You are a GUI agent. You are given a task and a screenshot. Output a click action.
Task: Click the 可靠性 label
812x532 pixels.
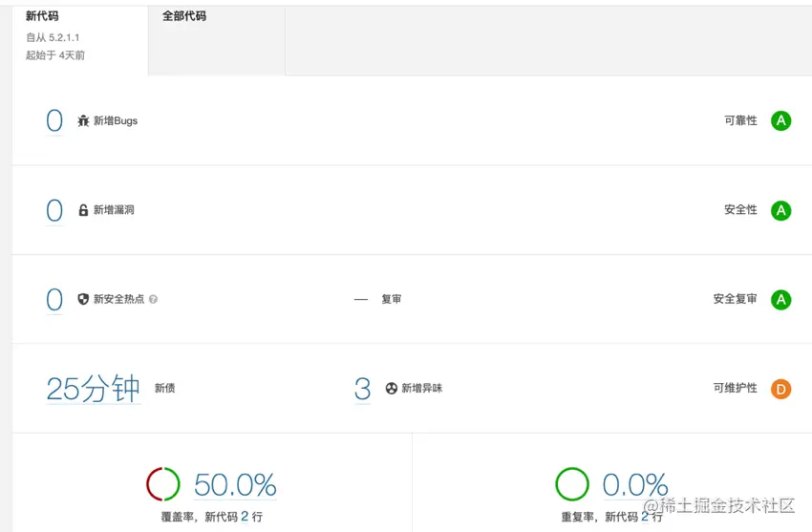coord(740,120)
